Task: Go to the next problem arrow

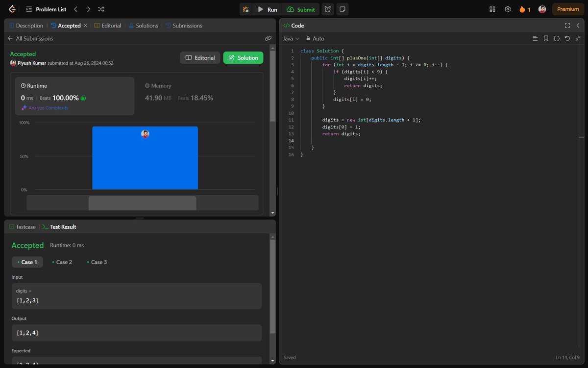Action: [88, 9]
